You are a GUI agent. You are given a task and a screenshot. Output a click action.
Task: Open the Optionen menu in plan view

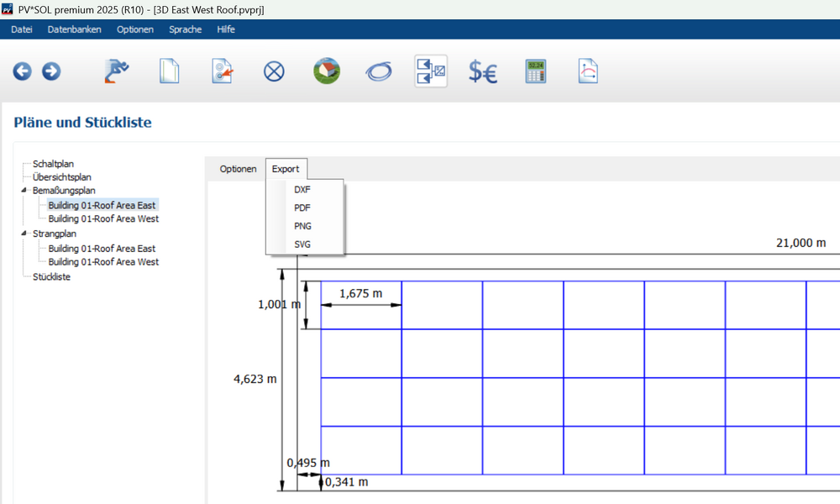(238, 169)
